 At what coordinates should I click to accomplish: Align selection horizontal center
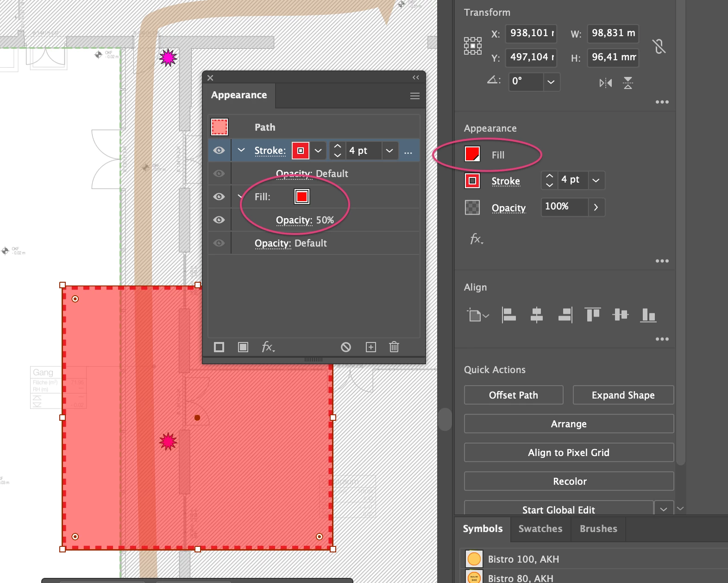[537, 315]
